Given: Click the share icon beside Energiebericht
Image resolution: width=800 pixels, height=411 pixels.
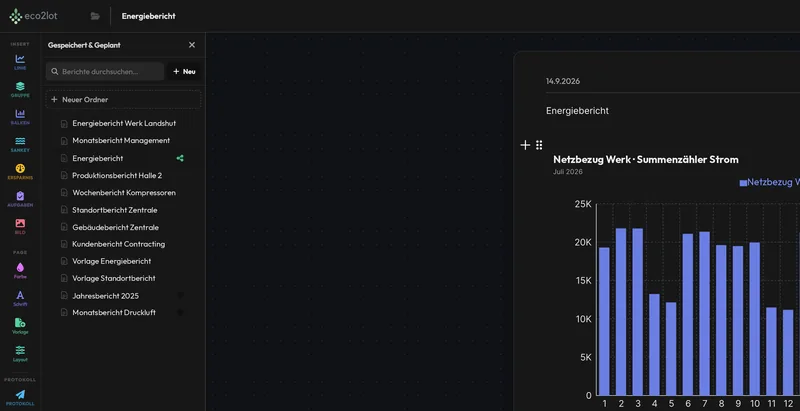Looking at the screenshot, I should pos(180,158).
